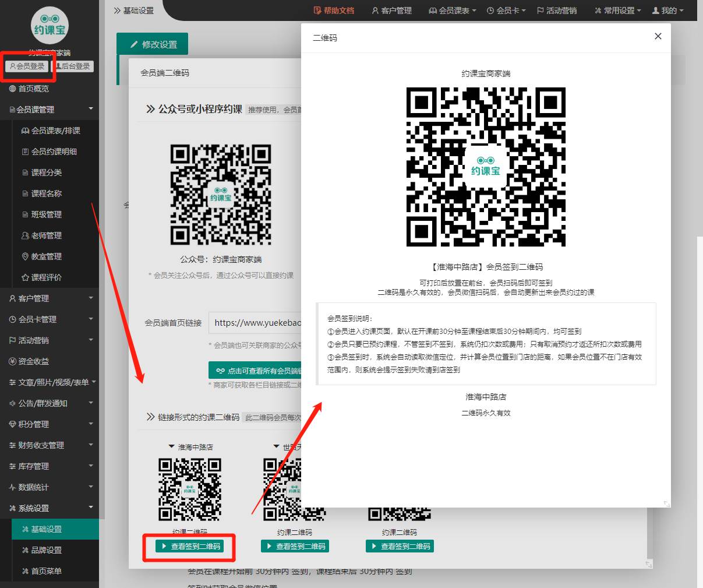Expand 数据统计 sidebar section

50,487
